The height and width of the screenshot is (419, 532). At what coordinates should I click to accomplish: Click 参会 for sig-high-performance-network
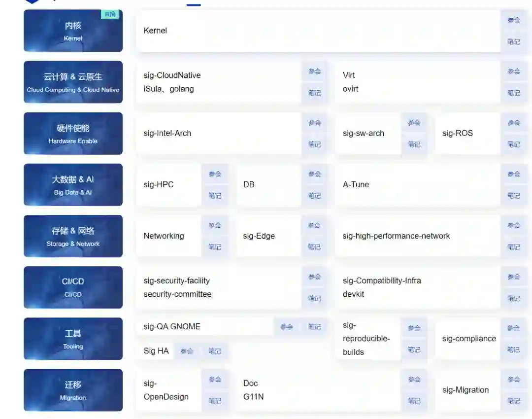[514, 225]
